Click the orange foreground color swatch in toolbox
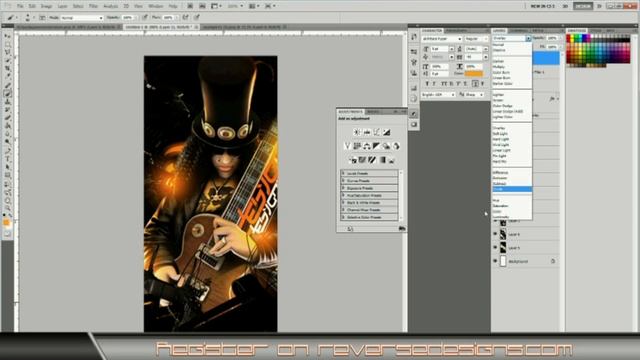This screenshot has width=640, height=360. coord(6,222)
